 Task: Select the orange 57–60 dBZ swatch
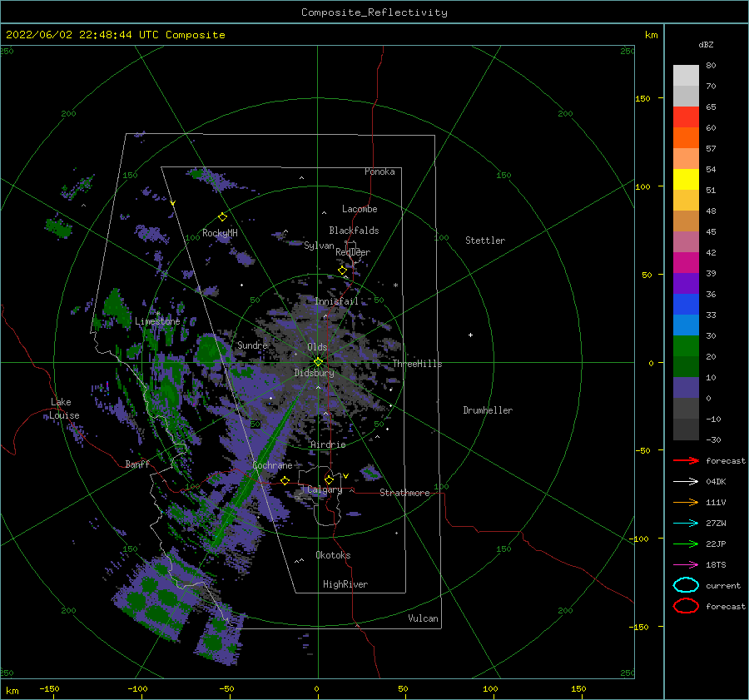tap(686, 138)
